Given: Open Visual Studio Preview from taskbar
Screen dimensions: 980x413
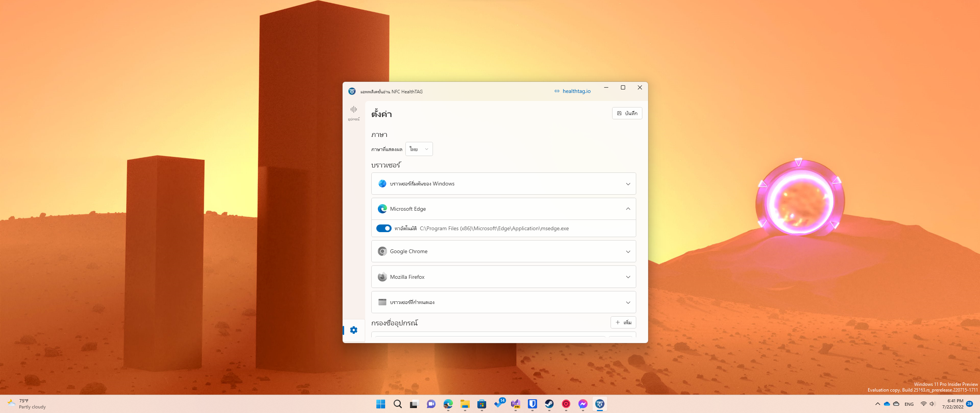Looking at the screenshot, I should click(x=516, y=404).
